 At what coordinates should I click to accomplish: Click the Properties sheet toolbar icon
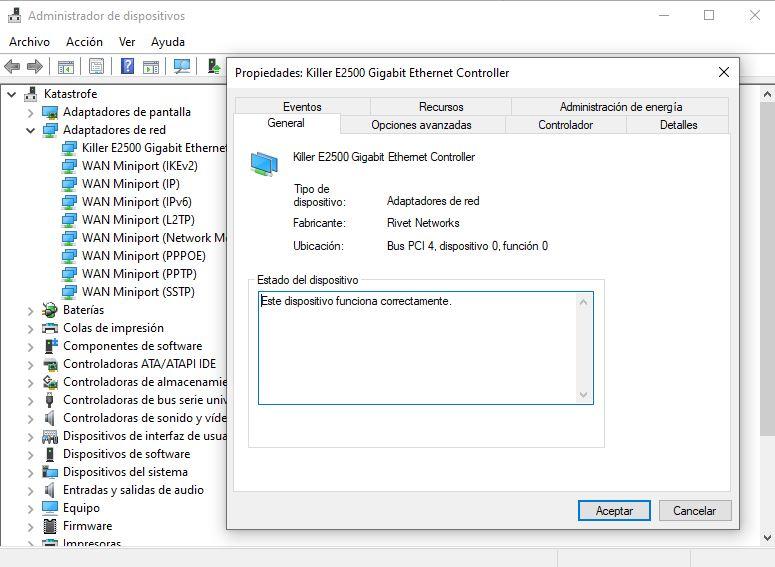click(x=96, y=66)
